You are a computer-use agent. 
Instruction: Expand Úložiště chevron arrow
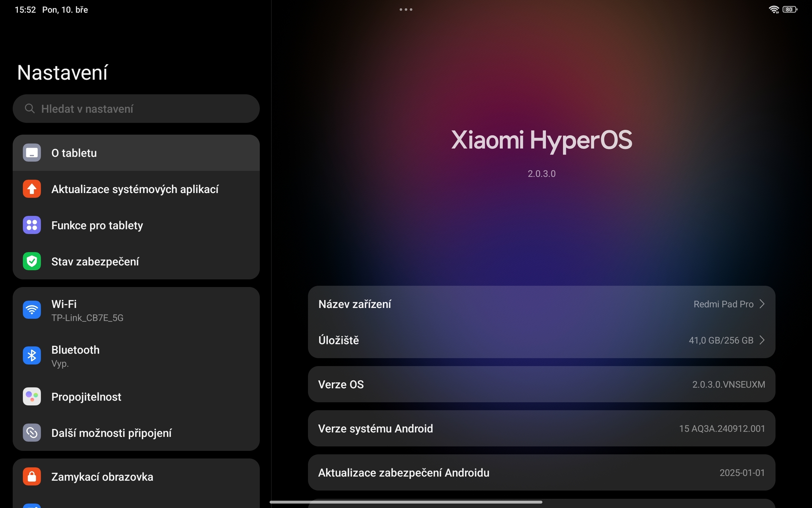point(762,340)
